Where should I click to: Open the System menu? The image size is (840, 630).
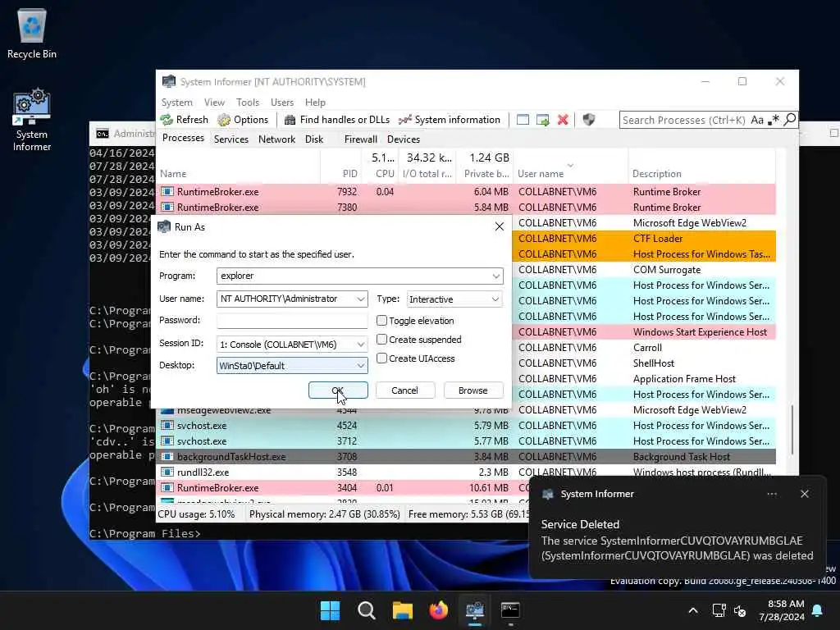click(177, 103)
